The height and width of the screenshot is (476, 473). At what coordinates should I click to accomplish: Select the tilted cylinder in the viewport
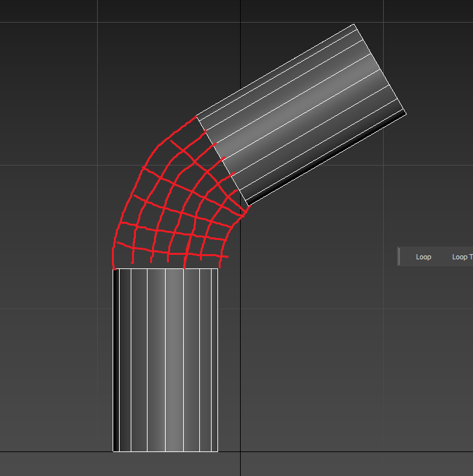pyautogui.click(x=302, y=114)
